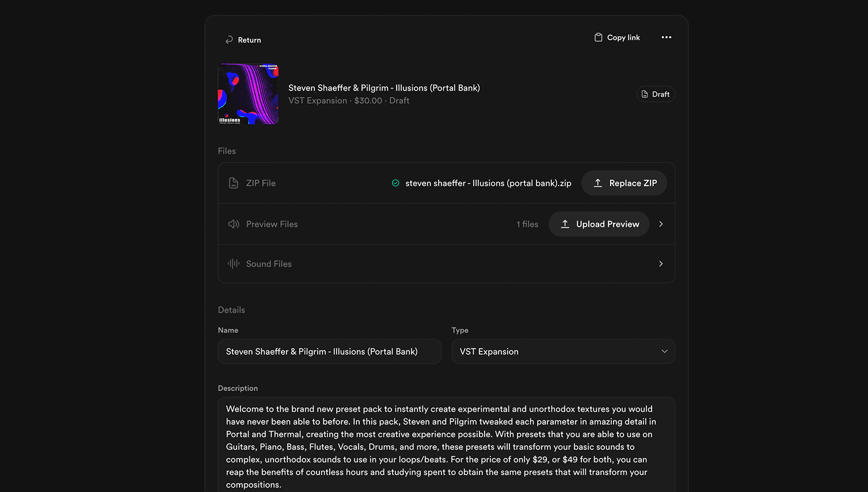The width and height of the screenshot is (868, 492).
Task: Open the Type dropdown showing VST Expansion
Action: pos(563,351)
